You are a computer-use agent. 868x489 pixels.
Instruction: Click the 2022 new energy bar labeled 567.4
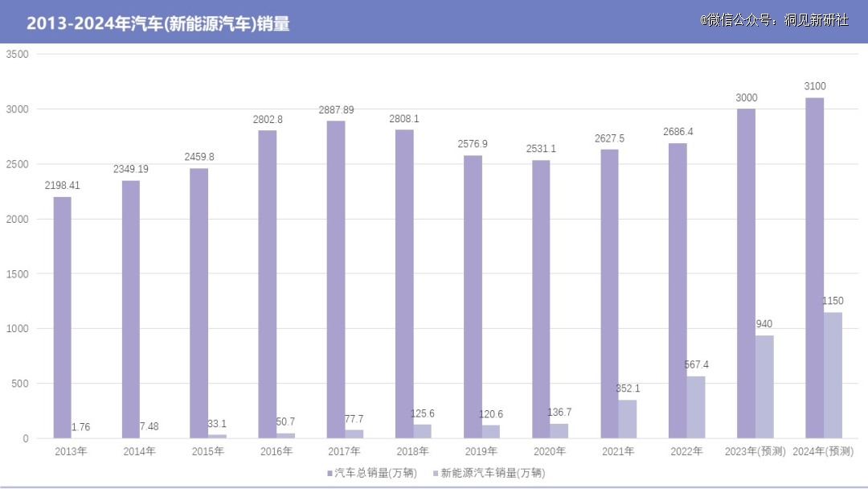click(x=696, y=407)
